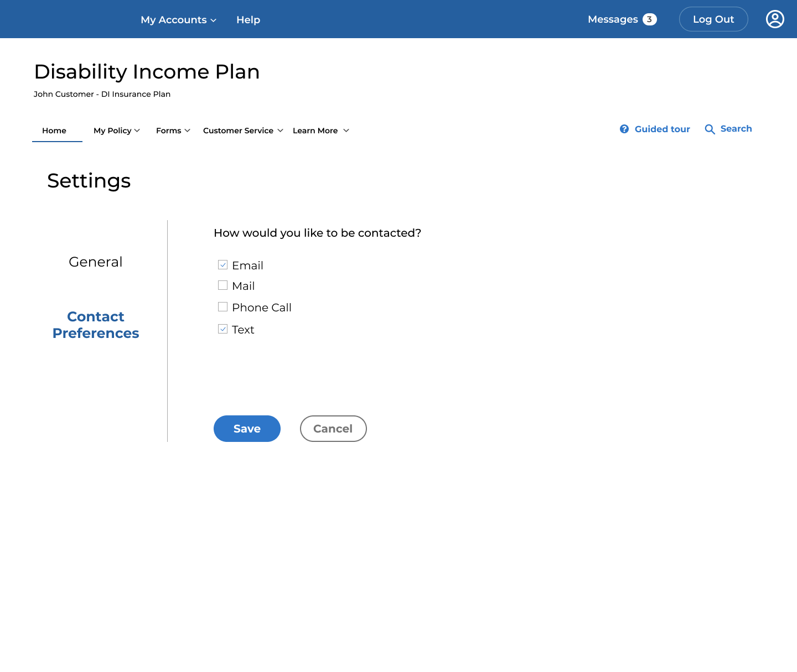Click the Mail option label
Image resolution: width=797 pixels, height=672 pixels.
click(x=244, y=286)
